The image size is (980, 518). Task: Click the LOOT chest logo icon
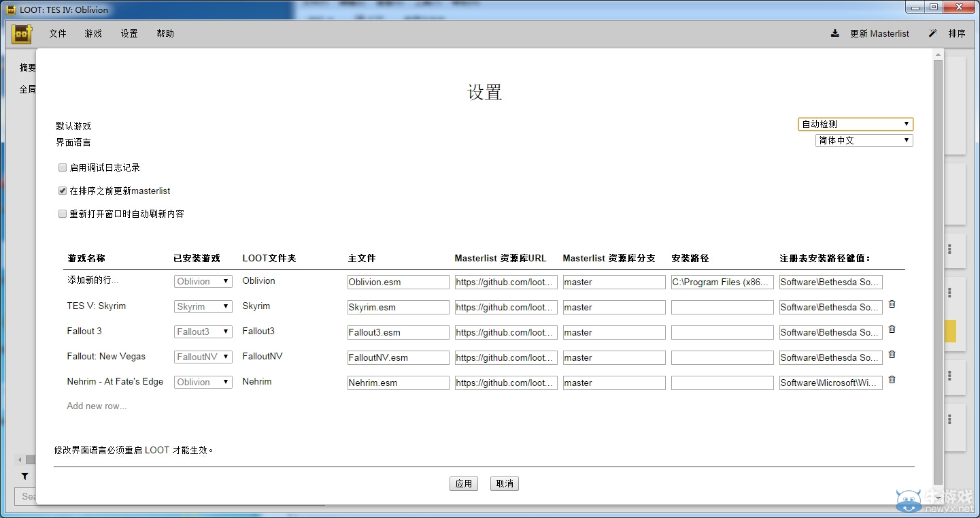(x=22, y=33)
